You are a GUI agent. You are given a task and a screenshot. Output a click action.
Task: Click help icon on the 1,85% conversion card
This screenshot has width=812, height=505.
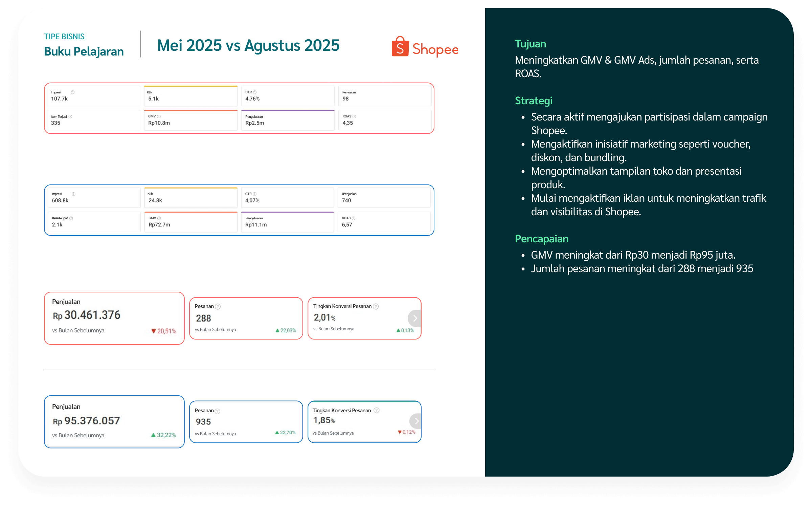click(377, 410)
